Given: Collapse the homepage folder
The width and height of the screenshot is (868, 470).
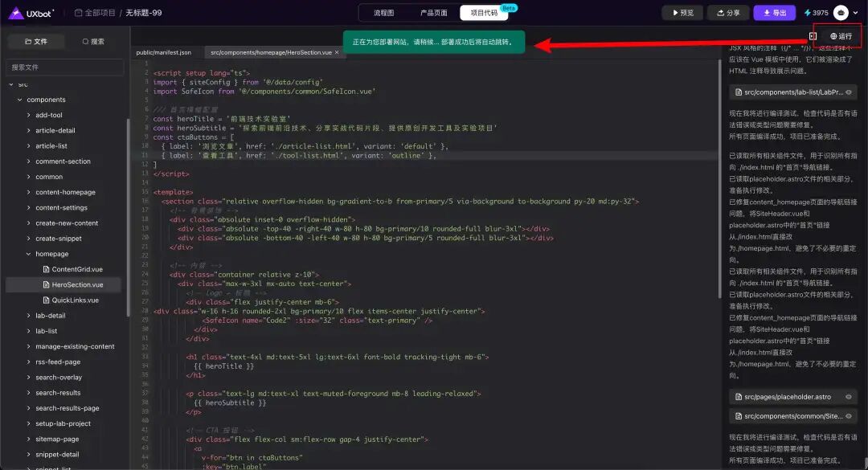Looking at the screenshot, I should 29,254.
